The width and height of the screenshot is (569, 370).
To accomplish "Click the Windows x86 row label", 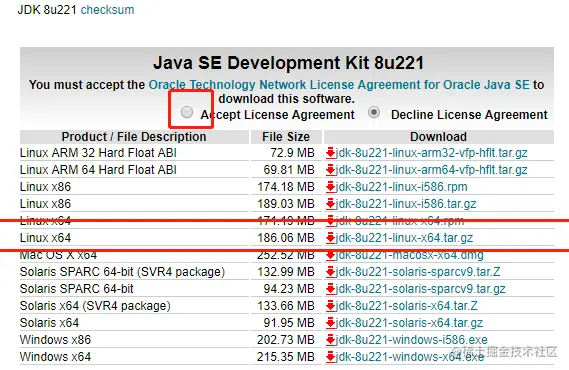I will 55,340.
